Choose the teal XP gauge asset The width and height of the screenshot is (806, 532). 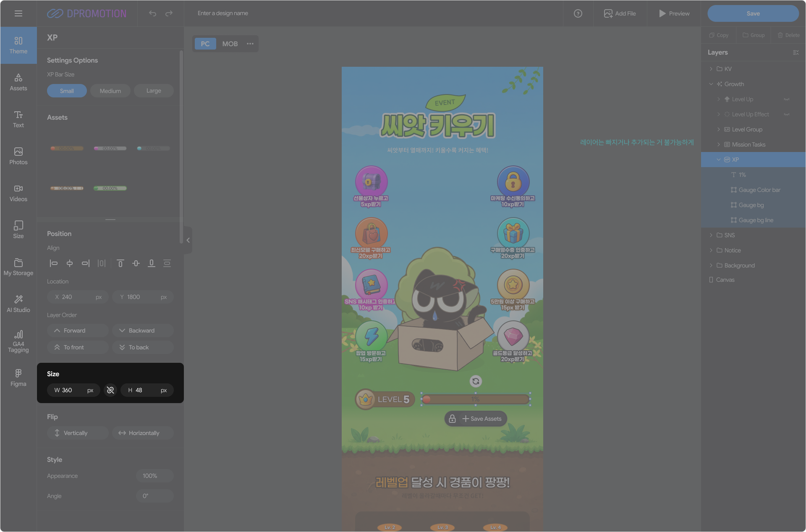(x=153, y=148)
